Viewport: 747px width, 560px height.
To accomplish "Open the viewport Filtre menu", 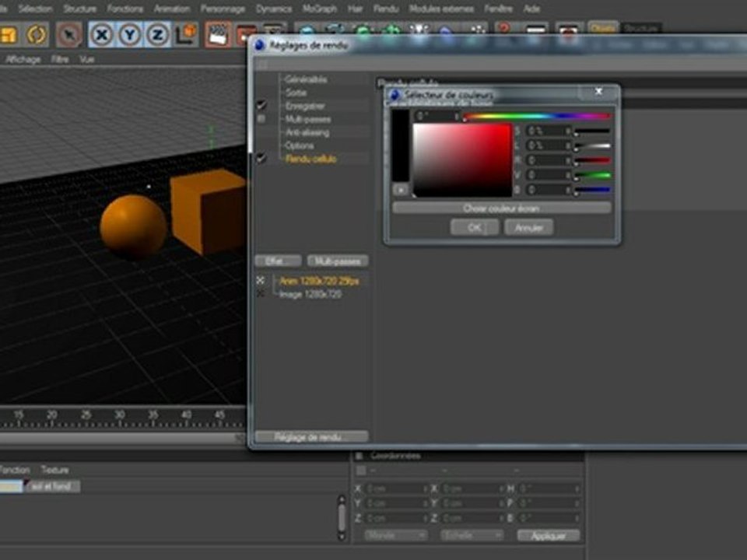I will click(60, 59).
